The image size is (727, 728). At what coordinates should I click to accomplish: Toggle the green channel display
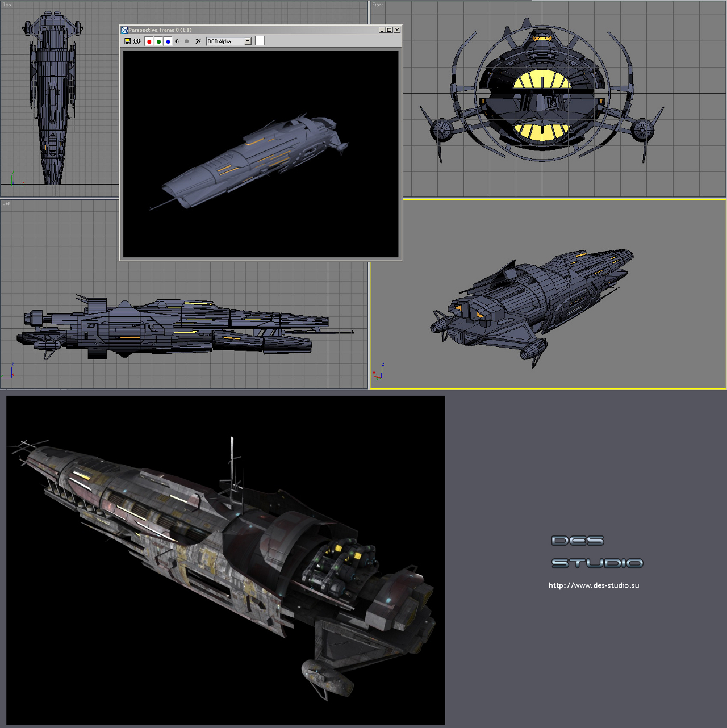coord(158,41)
